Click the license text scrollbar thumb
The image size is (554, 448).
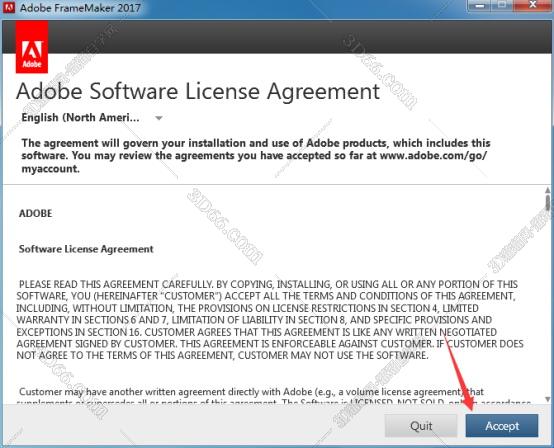pos(547,202)
